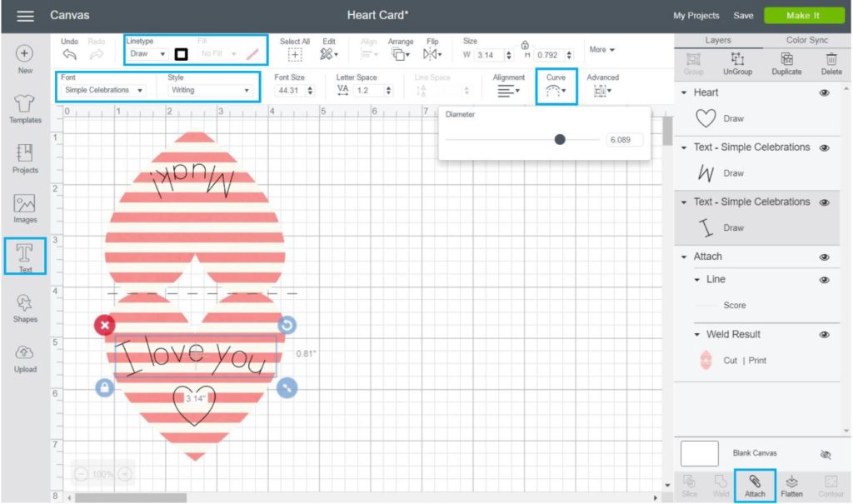Hide the Line layer
The width and height of the screenshot is (853, 504).
[824, 280]
